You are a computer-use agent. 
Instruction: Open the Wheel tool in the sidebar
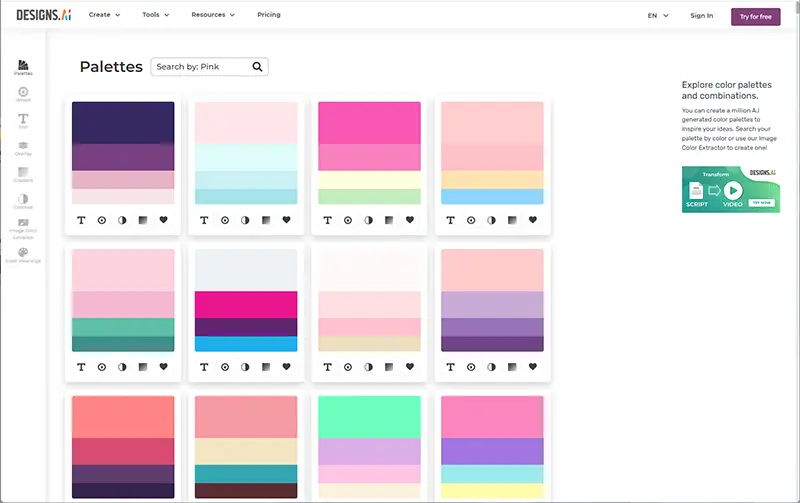pyautogui.click(x=23, y=93)
